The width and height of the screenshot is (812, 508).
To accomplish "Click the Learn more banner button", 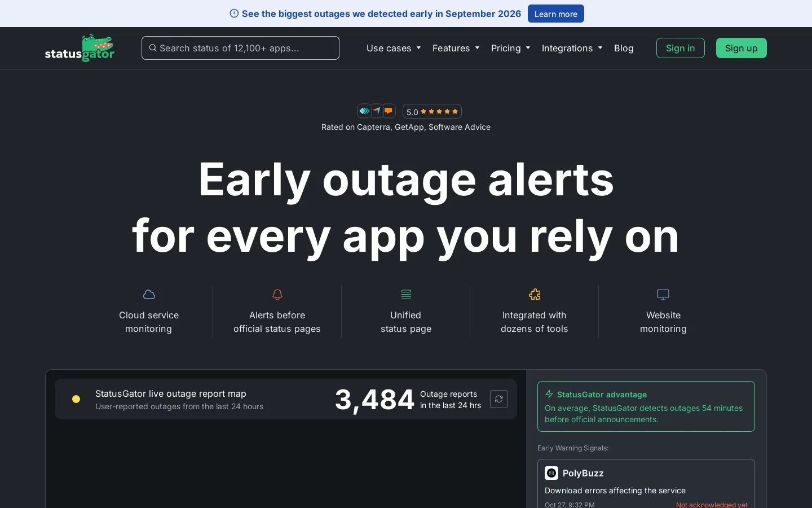I will pyautogui.click(x=556, y=14).
